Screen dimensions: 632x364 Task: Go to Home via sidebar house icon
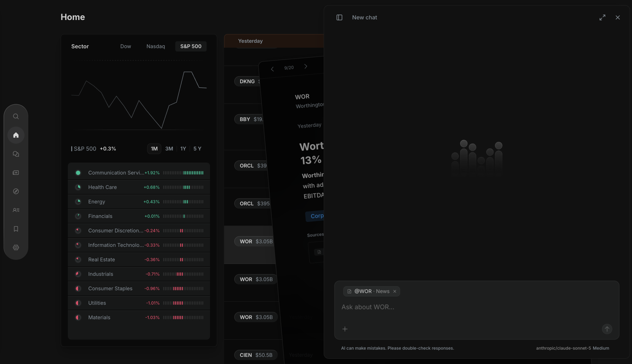point(16,135)
